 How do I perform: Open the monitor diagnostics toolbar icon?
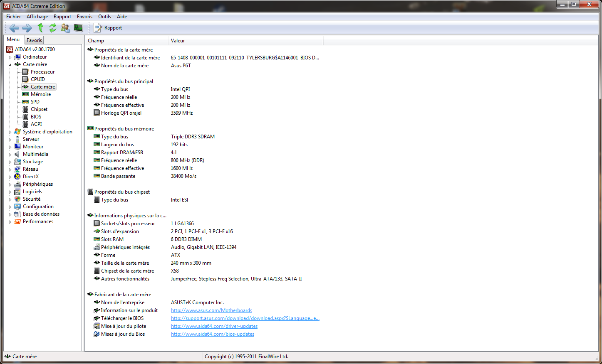coord(78,28)
